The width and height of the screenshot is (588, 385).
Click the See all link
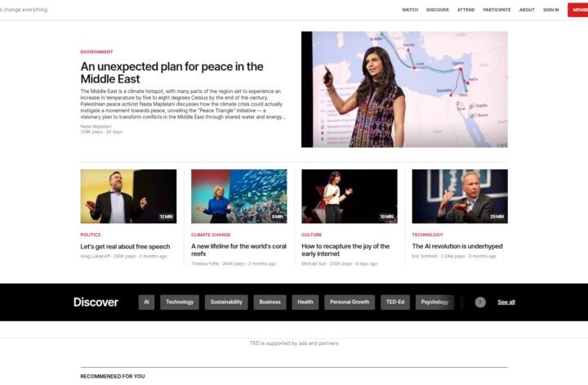click(506, 302)
